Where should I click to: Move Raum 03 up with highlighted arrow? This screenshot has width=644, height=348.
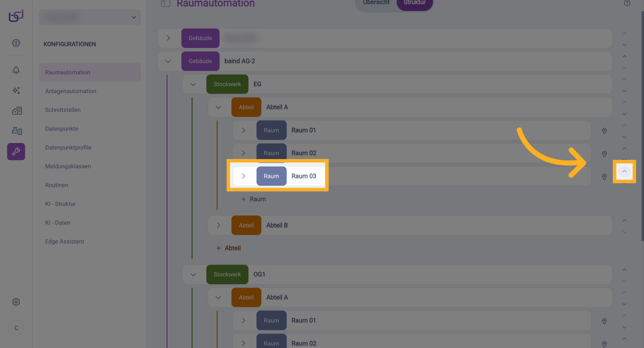(624, 171)
